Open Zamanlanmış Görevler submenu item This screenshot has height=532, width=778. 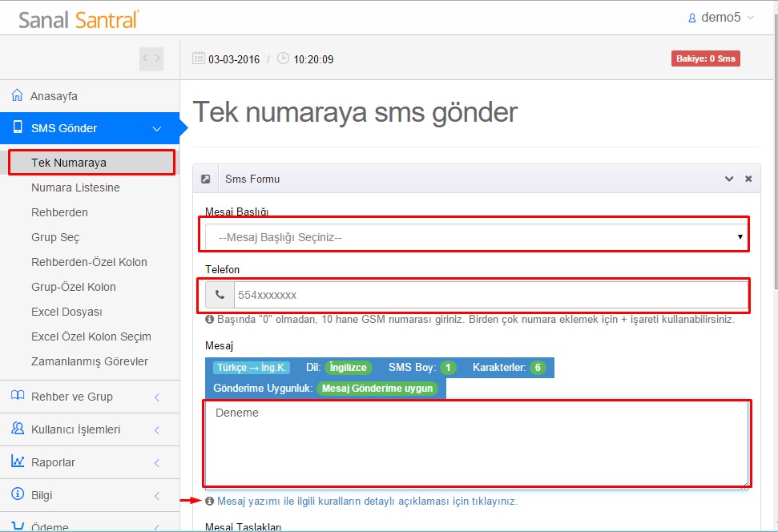(x=90, y=361)
